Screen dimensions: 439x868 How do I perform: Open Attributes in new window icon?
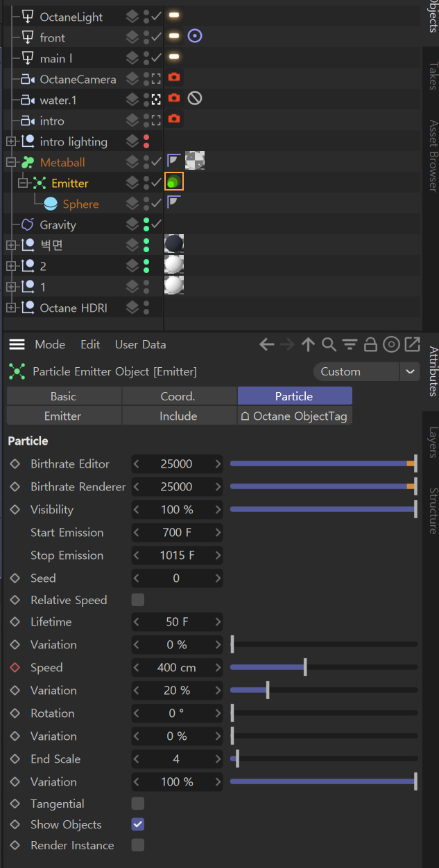click(x=413, y=344)
